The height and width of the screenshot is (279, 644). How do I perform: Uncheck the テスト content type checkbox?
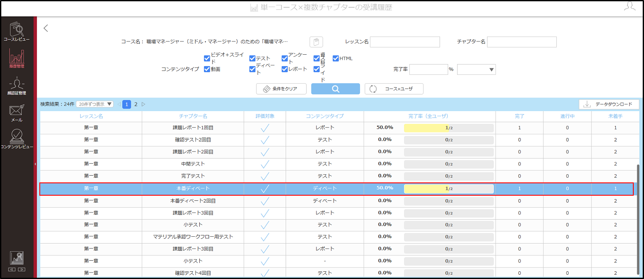coord(252,59)
